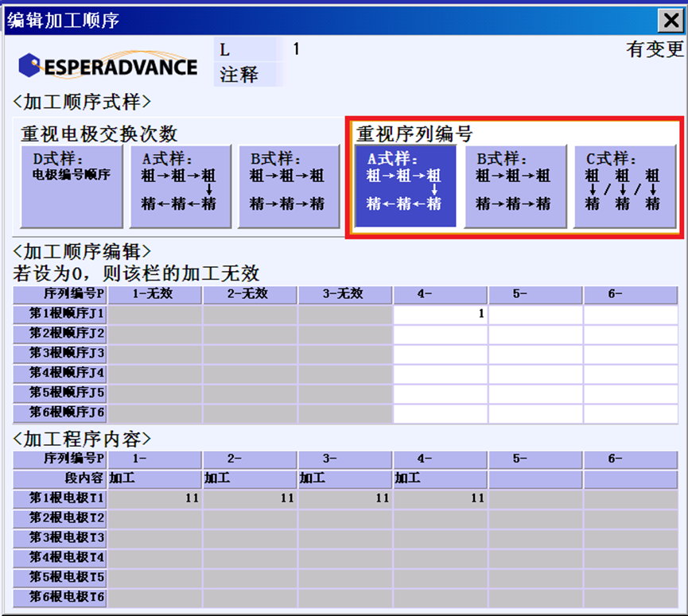Select A式样 under 重视电极交换次数
This screenshot has width=688, height=616.
click(181, 186)
